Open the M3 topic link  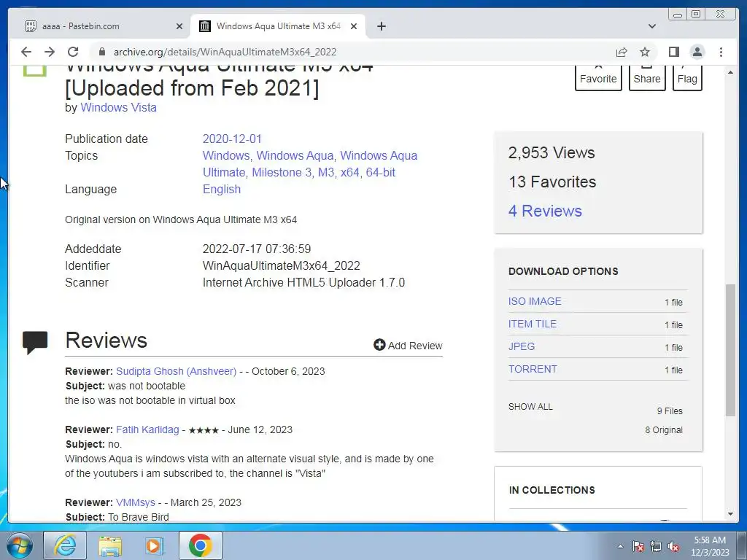tap(326, 172)
